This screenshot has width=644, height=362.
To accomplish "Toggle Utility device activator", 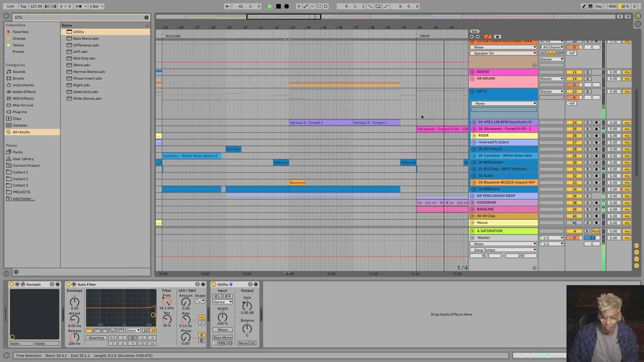I will click(x=213, y=284).
